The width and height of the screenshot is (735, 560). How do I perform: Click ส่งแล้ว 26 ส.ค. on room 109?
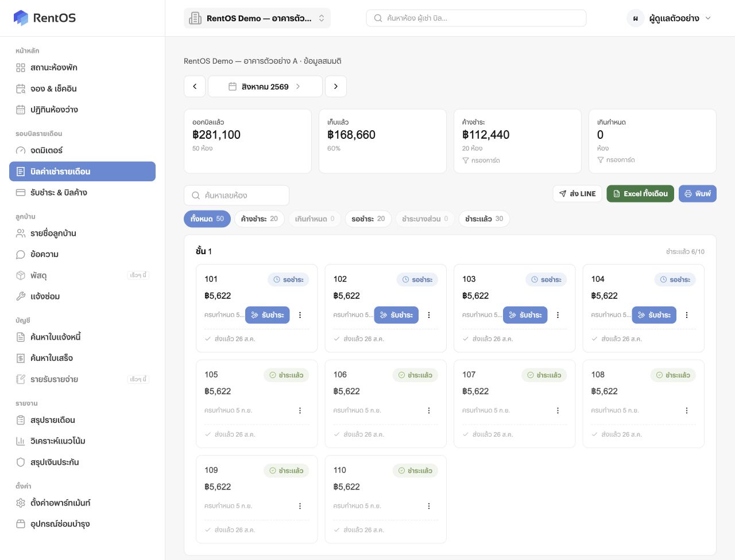coord(235,530)
